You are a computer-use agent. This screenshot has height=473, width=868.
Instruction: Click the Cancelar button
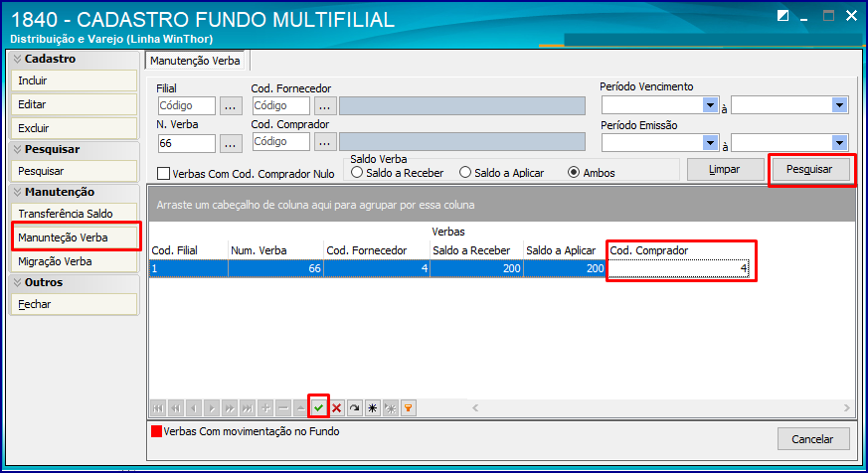click(x=812, y=439)
